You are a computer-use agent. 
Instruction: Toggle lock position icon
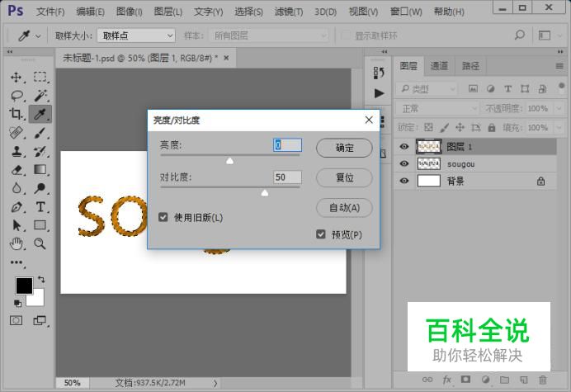click(x=460, y=128)
